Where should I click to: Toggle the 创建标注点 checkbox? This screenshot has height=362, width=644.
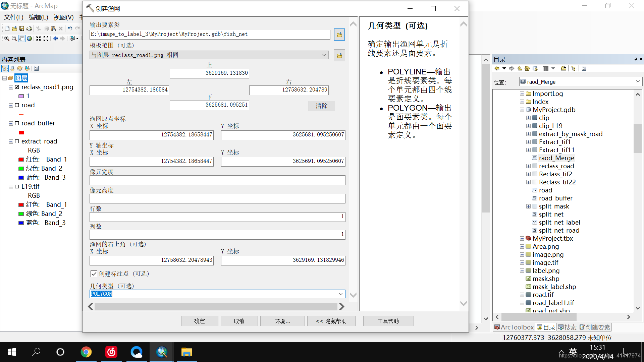[x=94, y=274]
